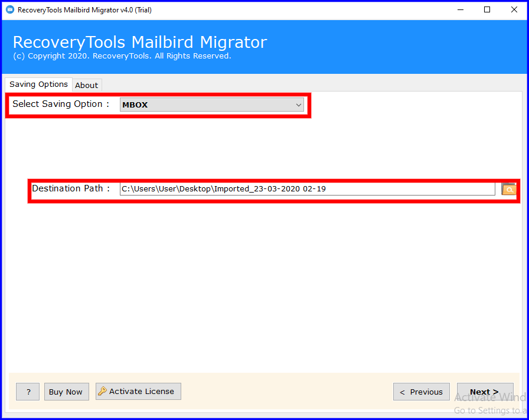Click the folder browse icon for destination
This screenshot has width=529, height=420.
509,189
